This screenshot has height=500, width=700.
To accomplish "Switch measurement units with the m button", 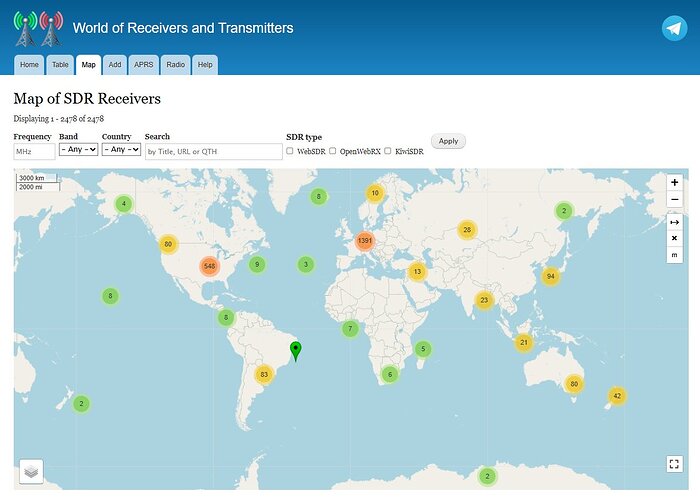I will click(675, 255).
